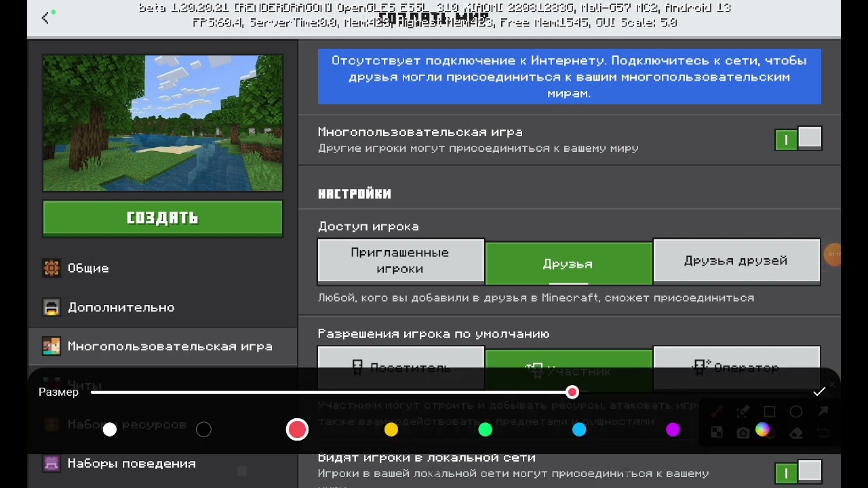Undo the last drawing stroke
The image size is (868, 488).
(823, 432)
